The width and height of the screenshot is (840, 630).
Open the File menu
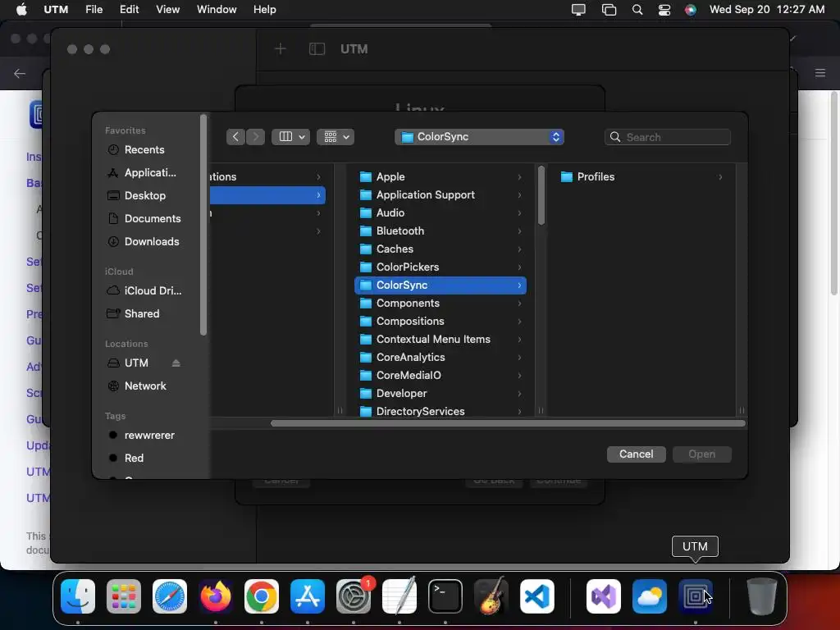click(94, 10)
